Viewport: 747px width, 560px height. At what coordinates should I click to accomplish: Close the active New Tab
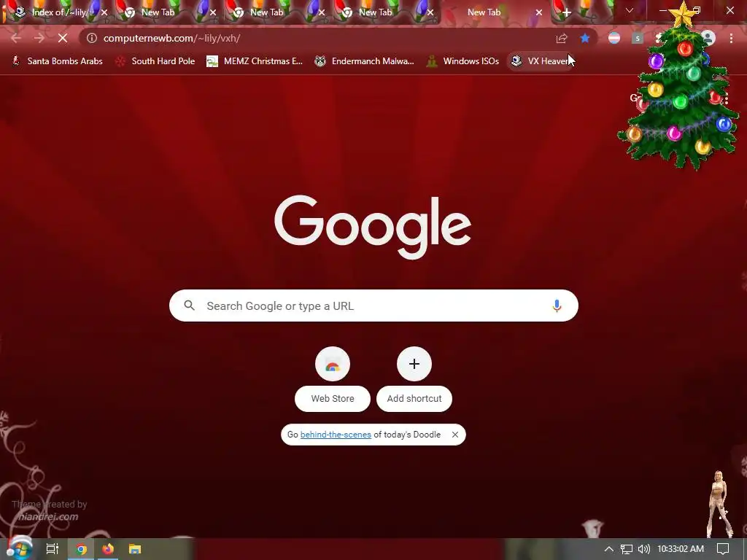539,13
